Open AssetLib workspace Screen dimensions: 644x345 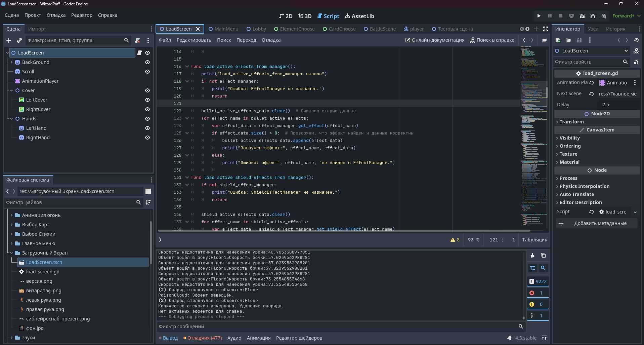click(x=359, y=16)
